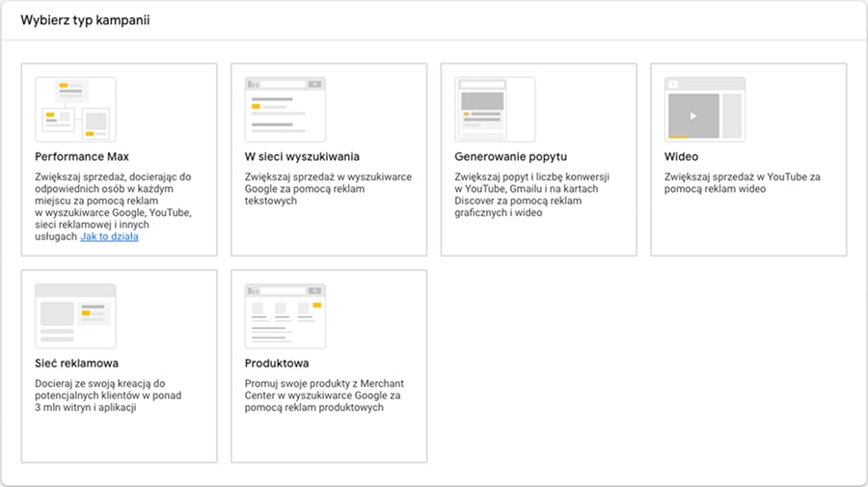This screenshot has width=868, height=487.
Task: Choose the Sieć reklamowa title
Action: [76, 363]
